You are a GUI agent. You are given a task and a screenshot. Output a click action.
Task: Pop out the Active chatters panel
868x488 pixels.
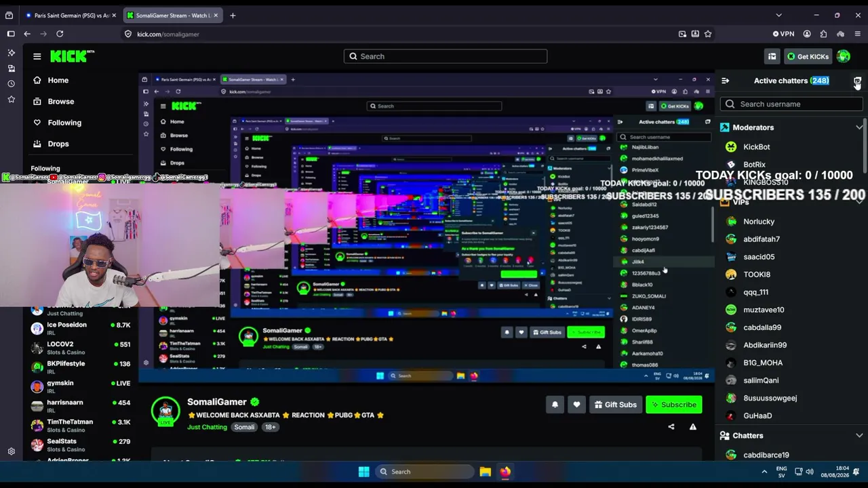point(857,81)
